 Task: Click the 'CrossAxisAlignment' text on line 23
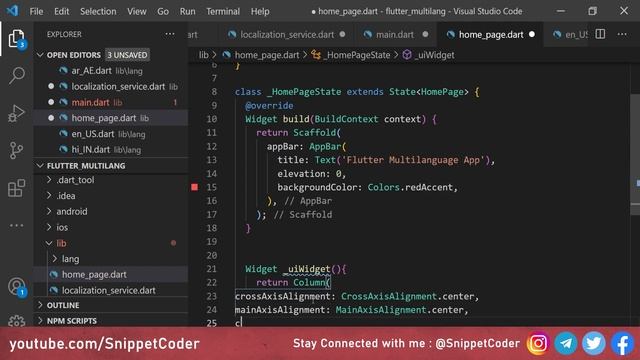(x=389, y=296)
